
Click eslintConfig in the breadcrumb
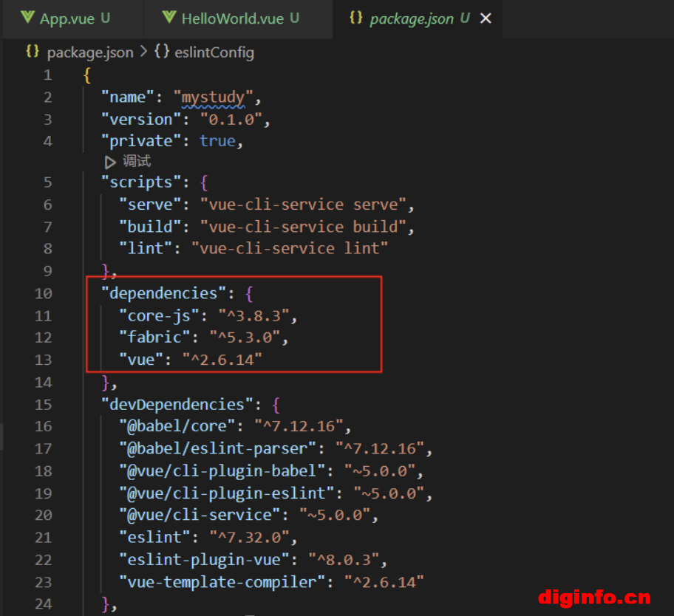(x=214, y=52)
